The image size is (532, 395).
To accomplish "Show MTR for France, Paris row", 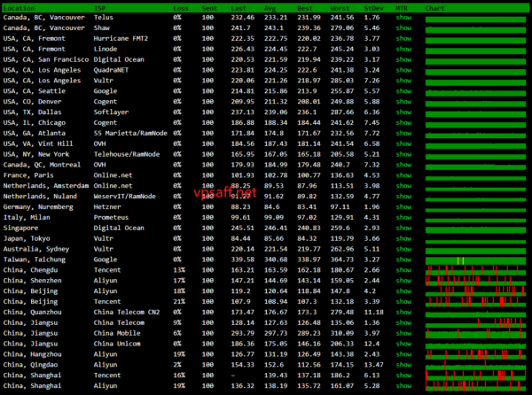I will [403, 174].
